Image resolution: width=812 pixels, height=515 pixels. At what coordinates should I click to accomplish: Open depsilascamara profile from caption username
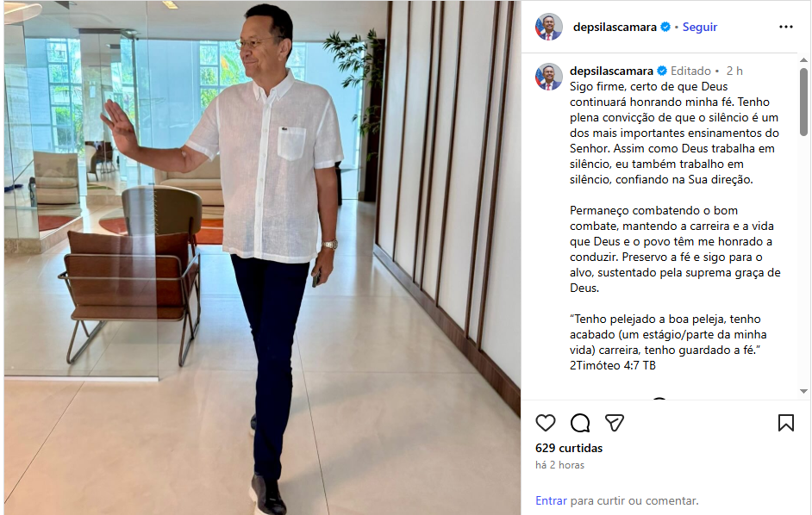tap(612, 71)
